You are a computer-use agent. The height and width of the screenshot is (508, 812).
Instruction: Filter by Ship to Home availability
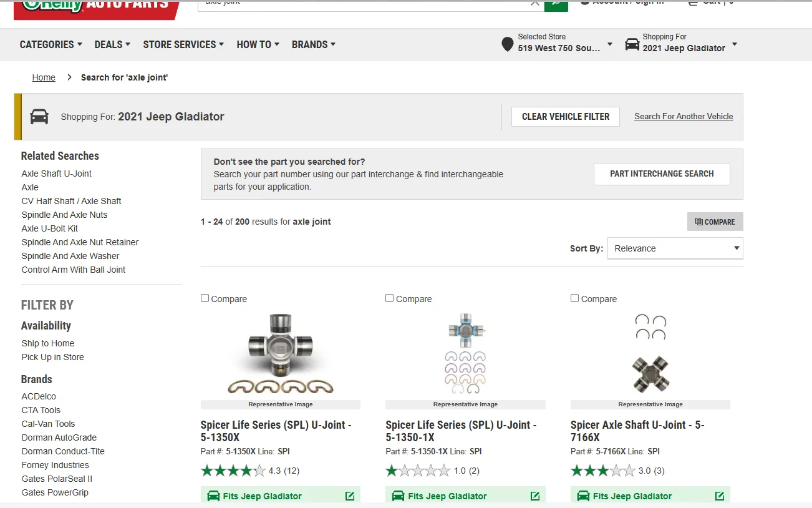tap(48, 343)
